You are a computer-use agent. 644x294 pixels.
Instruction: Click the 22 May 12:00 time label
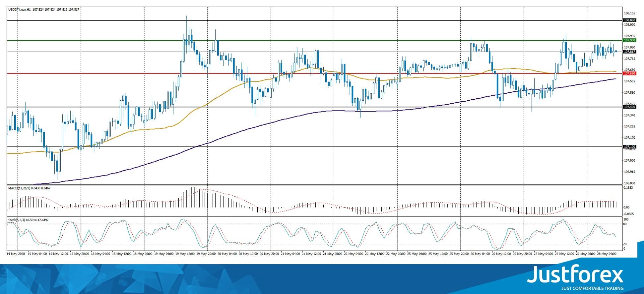tap(375, 254)
